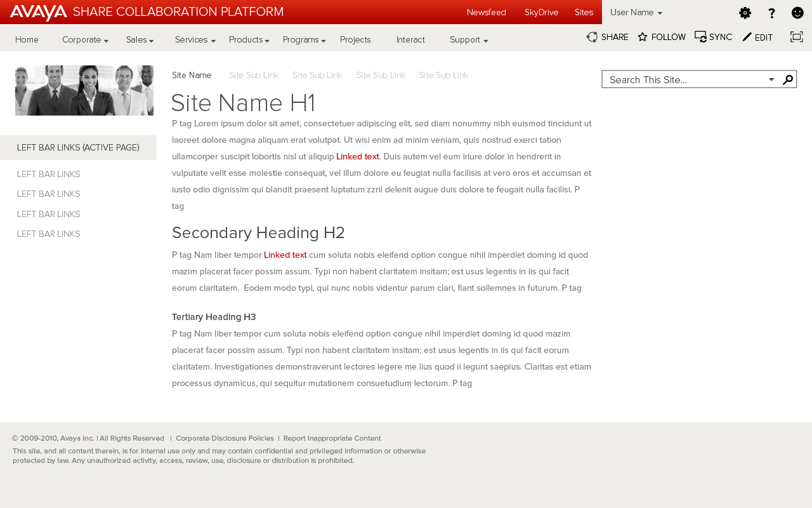Click the Linked text under Secondary Heading

[x=285, y=254]
